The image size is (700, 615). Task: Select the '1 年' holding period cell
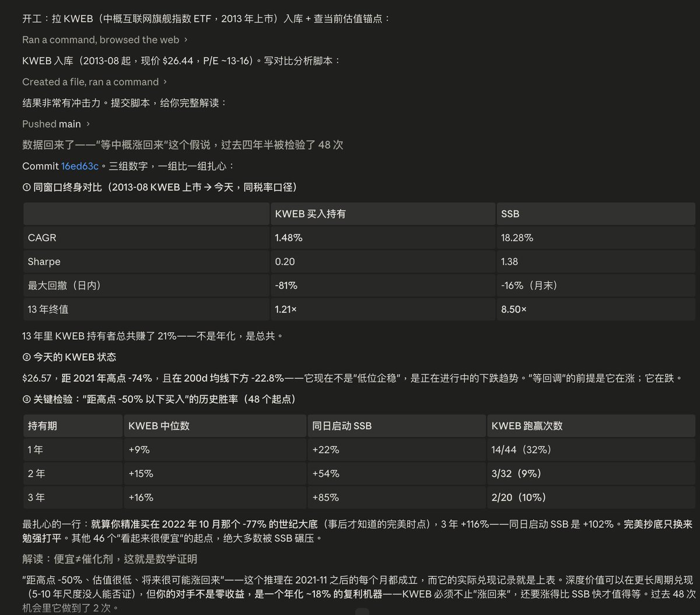pyautogui.click(x=73, y=450)
